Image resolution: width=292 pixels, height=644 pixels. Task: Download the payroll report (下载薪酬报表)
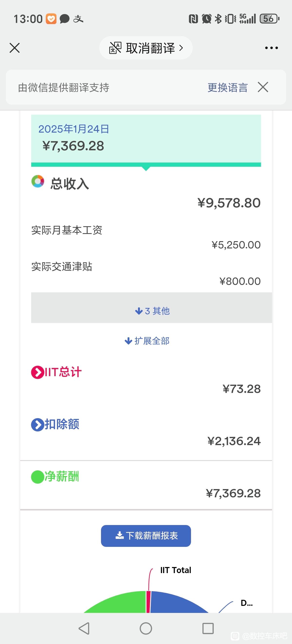(146, 536)
